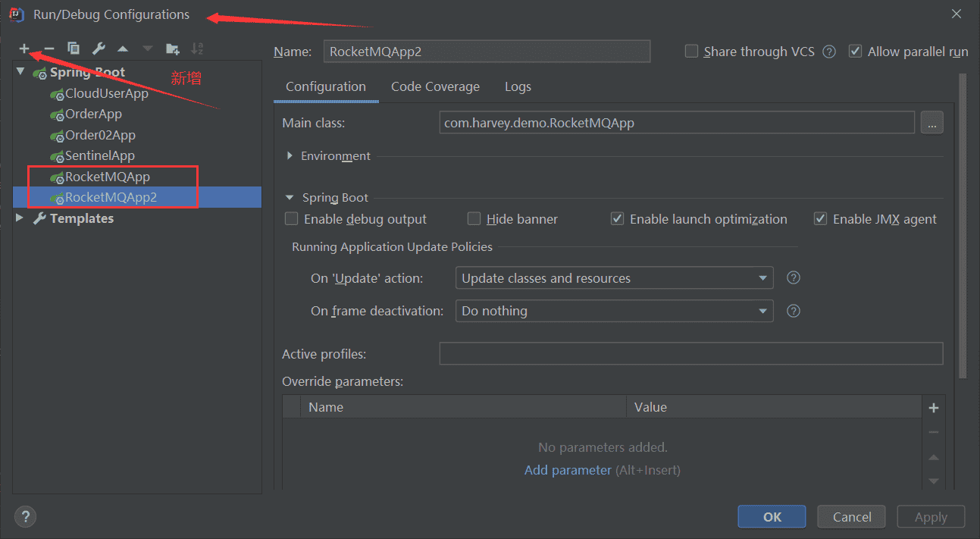Show help for frame deactivation policy

(794, 311)
